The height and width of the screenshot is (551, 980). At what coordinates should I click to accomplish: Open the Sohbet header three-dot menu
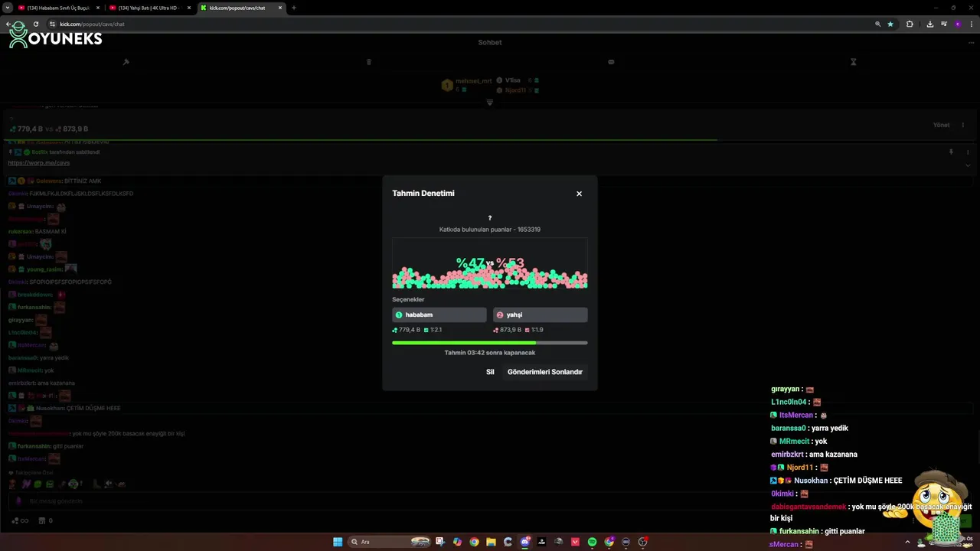(970, 43)
